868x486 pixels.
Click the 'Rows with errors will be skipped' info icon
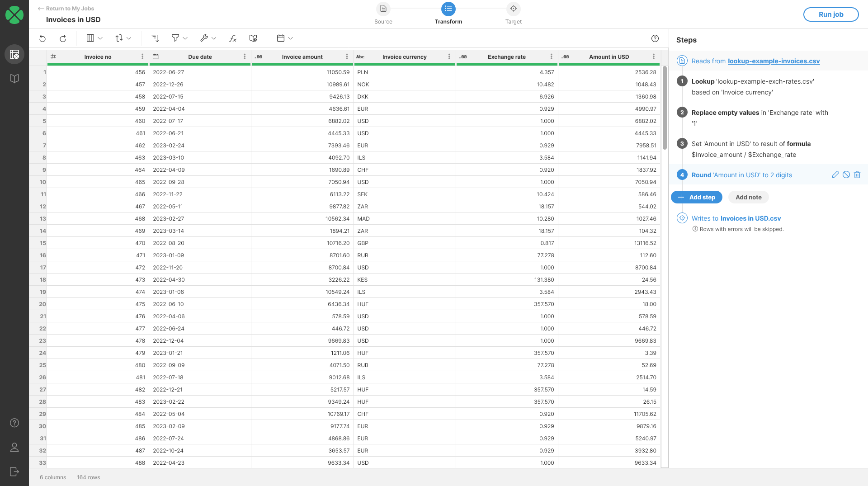coord(695,229)
